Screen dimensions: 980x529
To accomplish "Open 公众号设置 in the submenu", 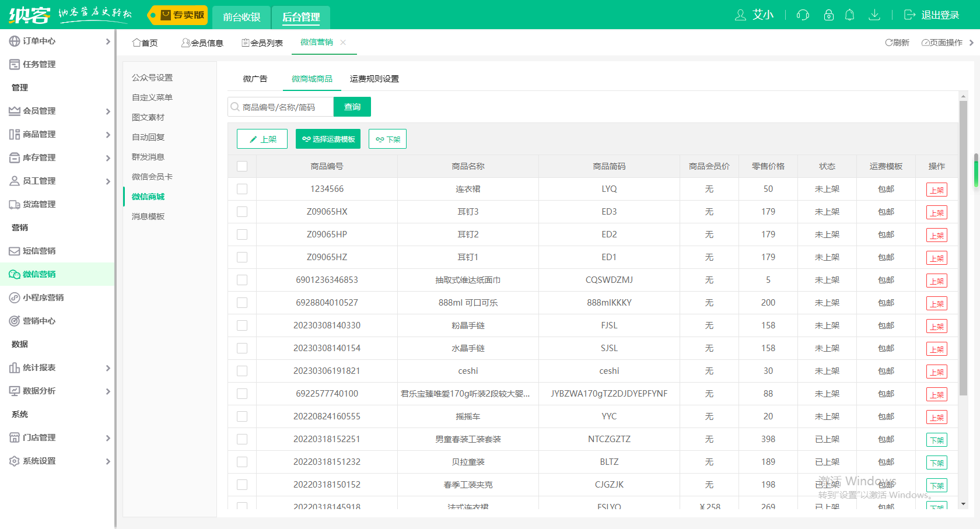I will point(152,78).
